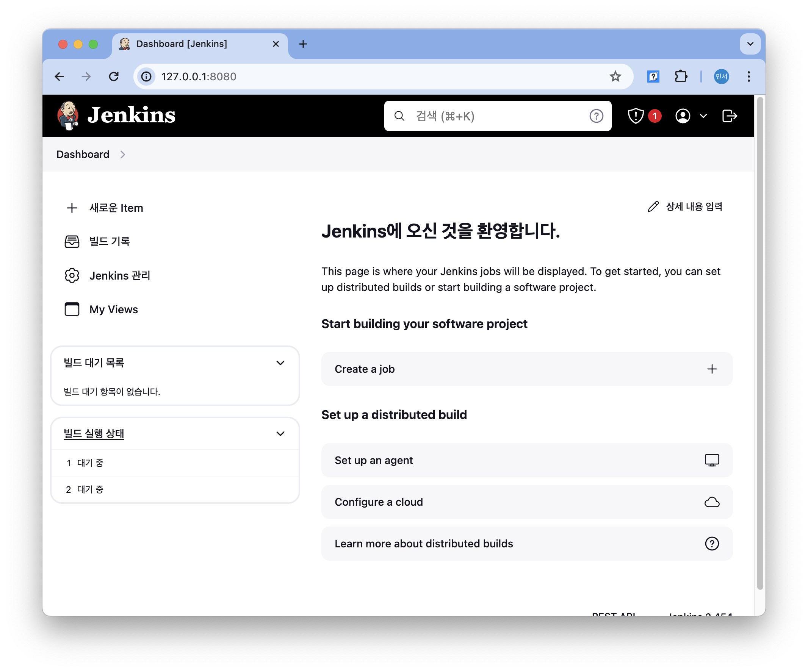
Task: Collapse the 빌드 실행 상태 panel
Action: click(280, 433)
